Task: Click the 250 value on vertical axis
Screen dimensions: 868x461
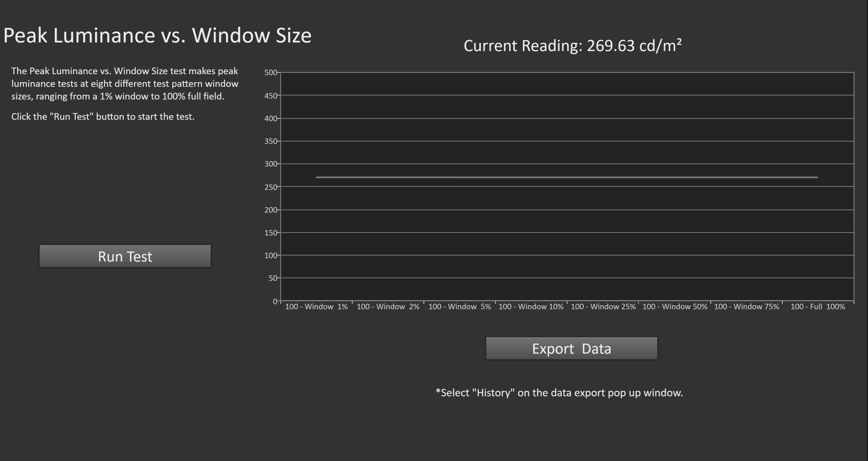Action: [x=271, y=187]
